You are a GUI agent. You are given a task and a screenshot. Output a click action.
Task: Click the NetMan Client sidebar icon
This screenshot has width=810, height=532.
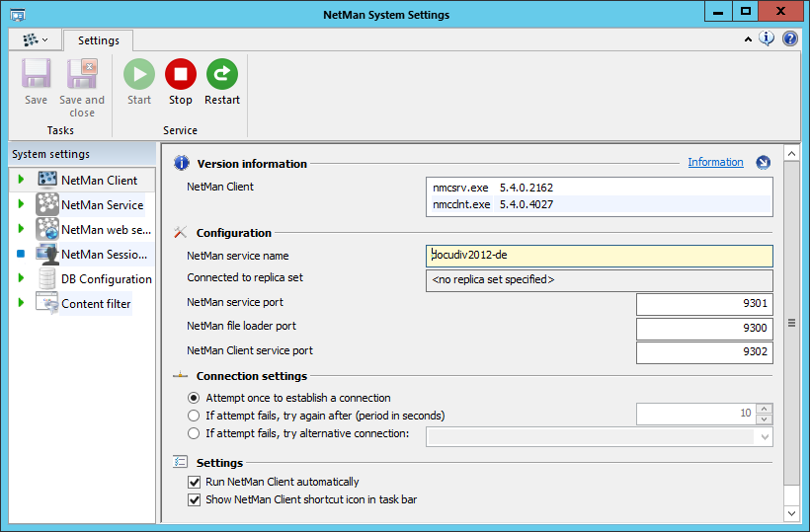coord(47,180)
